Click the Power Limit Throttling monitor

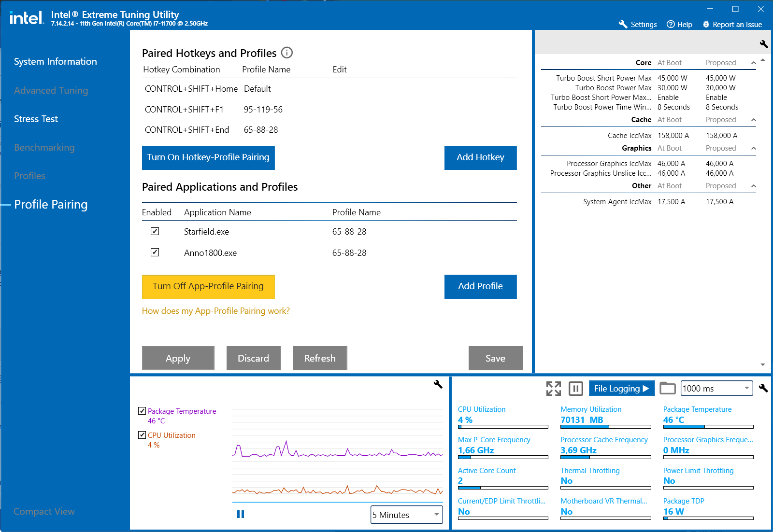coord(708,478)
